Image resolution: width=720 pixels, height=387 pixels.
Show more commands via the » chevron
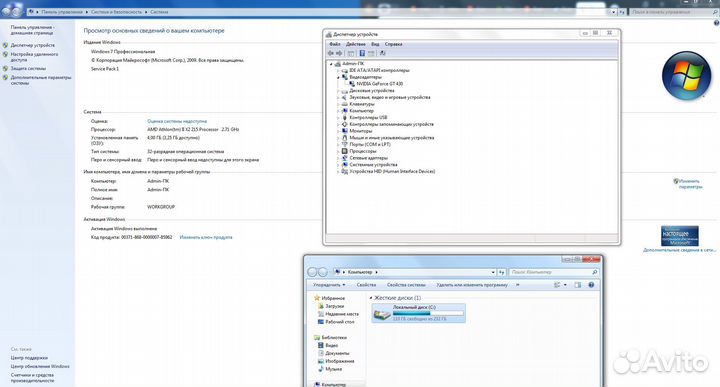click(518, 285)
